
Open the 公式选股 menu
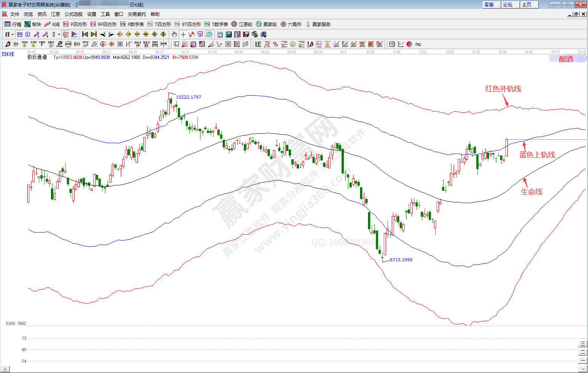coord(73,14)
